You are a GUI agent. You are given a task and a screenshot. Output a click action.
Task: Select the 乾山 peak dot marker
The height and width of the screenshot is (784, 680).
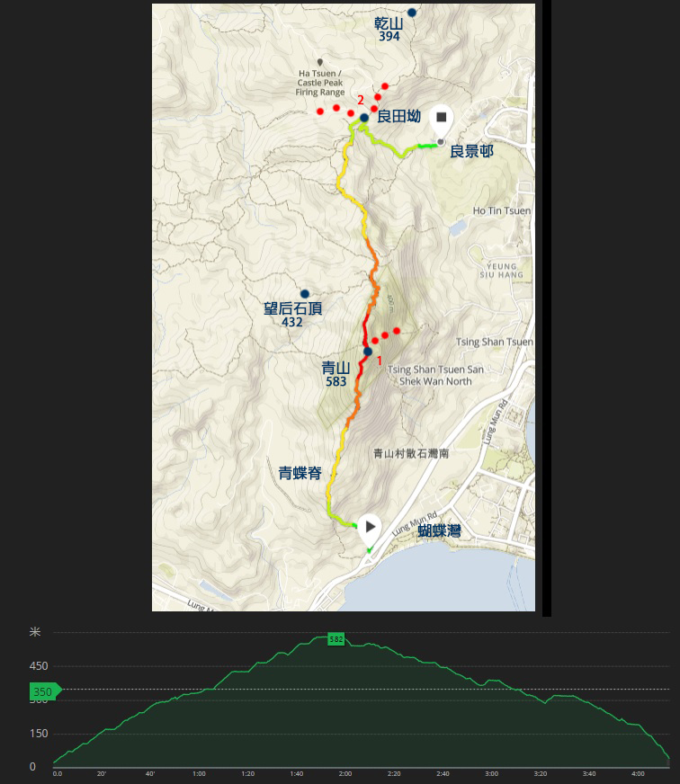click(411, 13)
